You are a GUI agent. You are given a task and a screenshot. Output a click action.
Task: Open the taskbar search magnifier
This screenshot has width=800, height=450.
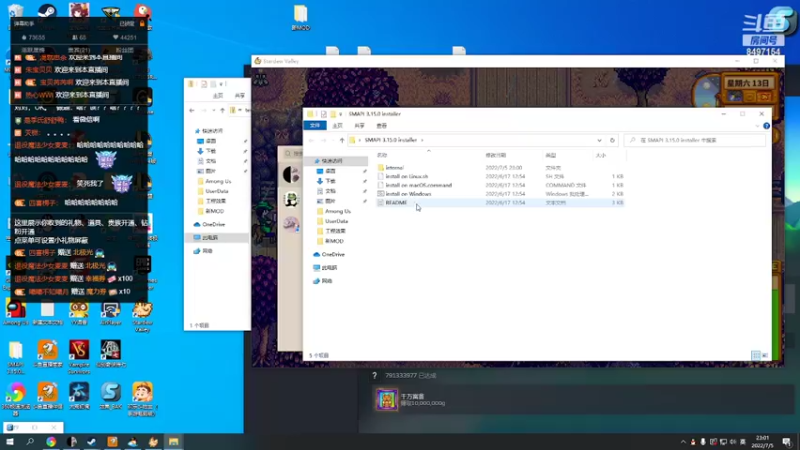(30, 442)
